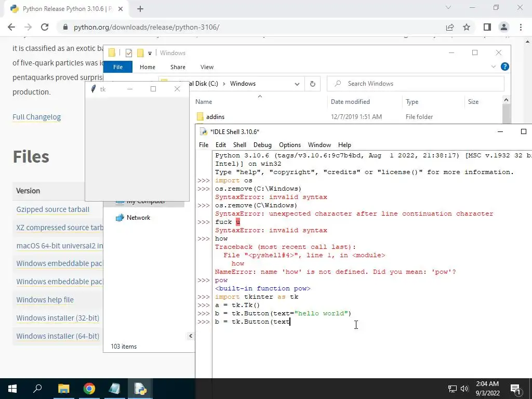Image resolution: width=532 pixels, height=399 pixels.
Task: Close the Python Release tab
Action: pyautogui.click(x=121, y=9)
